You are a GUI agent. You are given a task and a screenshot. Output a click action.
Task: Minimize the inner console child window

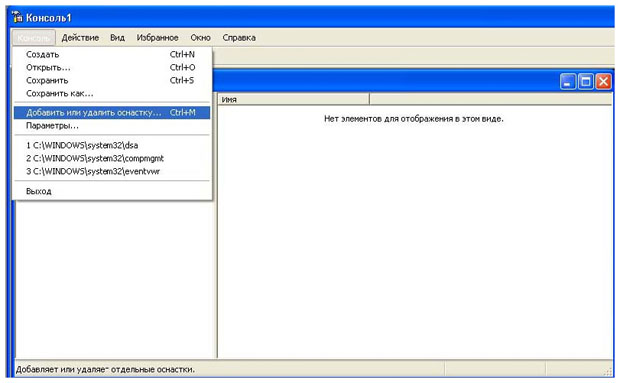click(x=568, y=82)
